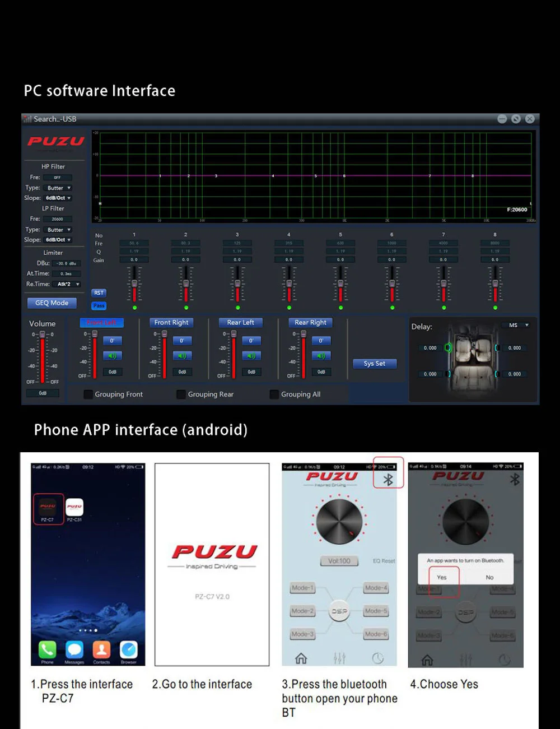Tap Mode-1 in the third phone screen

tap(302, 588)
